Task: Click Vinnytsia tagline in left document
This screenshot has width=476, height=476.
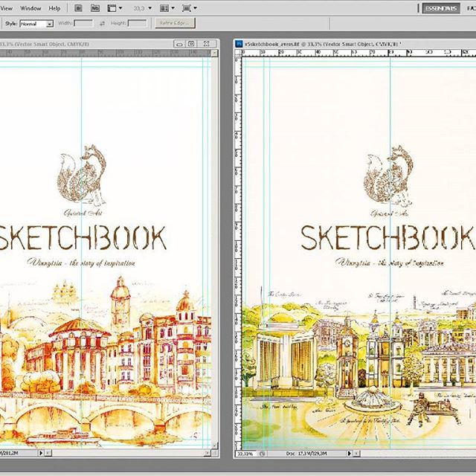Action: click(x=81, y=263)
